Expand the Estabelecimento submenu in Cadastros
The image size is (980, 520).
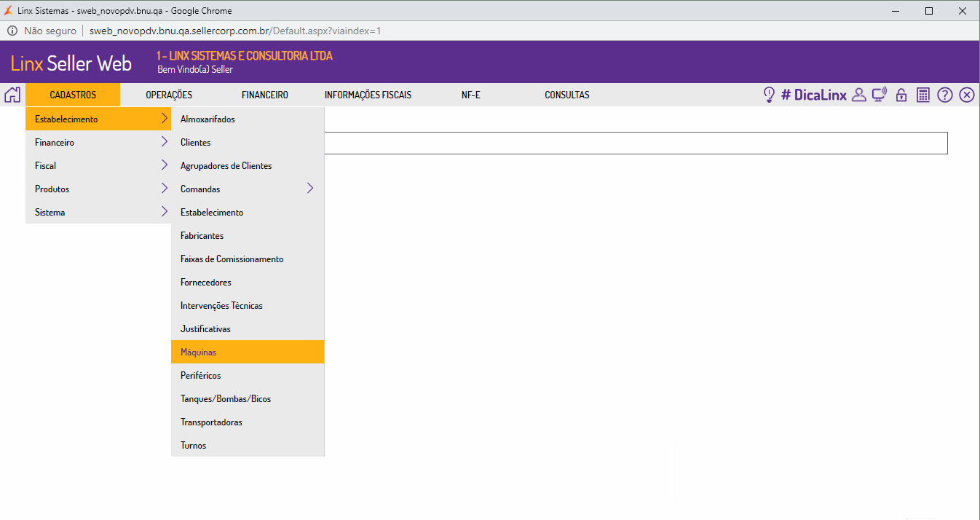coord(98,119)
